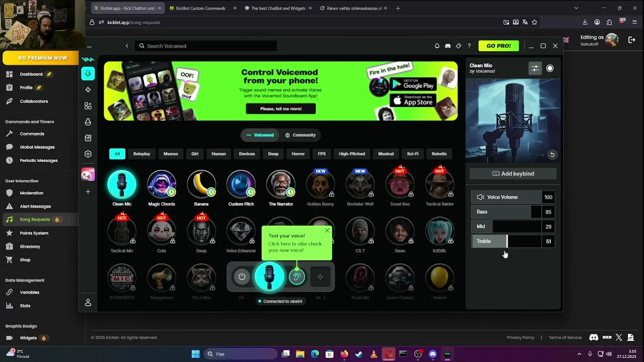The height and width of the screenshot is (362, 644).
Task: Open the Windows Start button
Action: coord(195,354)
